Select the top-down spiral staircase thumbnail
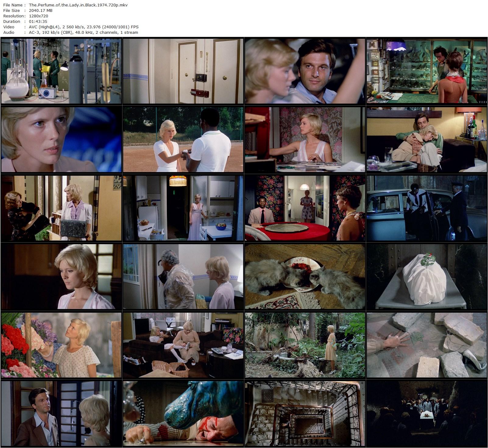488x448 pixels. click(x=305, y=413)
